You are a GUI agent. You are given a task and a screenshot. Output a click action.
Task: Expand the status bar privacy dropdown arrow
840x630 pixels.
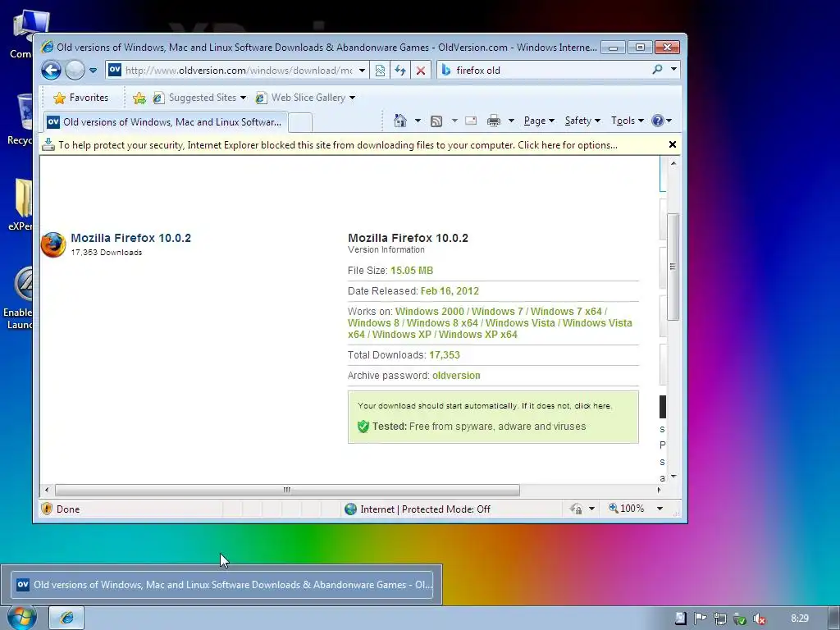[592, 509]
